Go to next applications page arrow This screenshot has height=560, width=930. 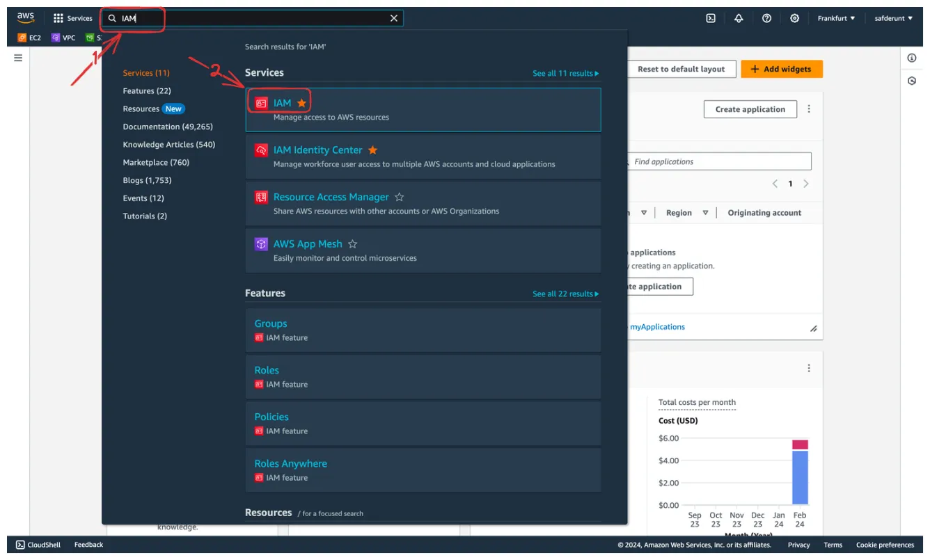pos(806,184)
